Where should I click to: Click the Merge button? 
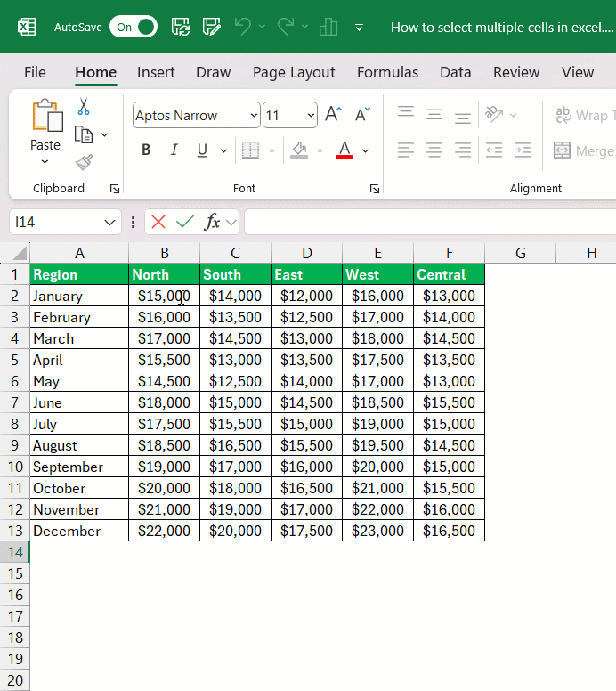coord(584,150)
